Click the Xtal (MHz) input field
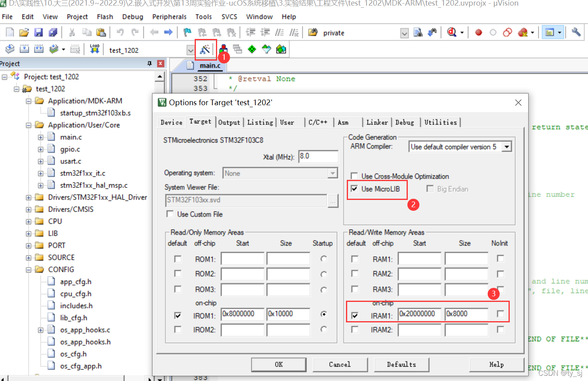588x381 pixels. click(318, 156)
